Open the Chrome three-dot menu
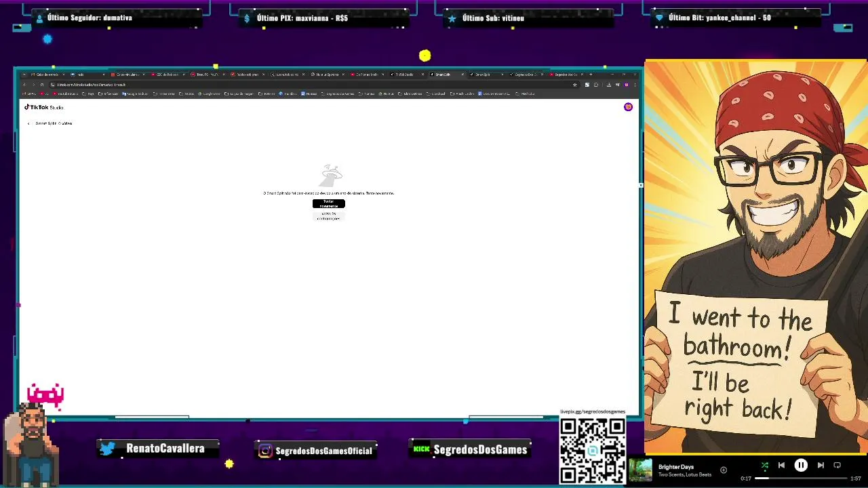868x488 pixels. click(x=635, y=85)
